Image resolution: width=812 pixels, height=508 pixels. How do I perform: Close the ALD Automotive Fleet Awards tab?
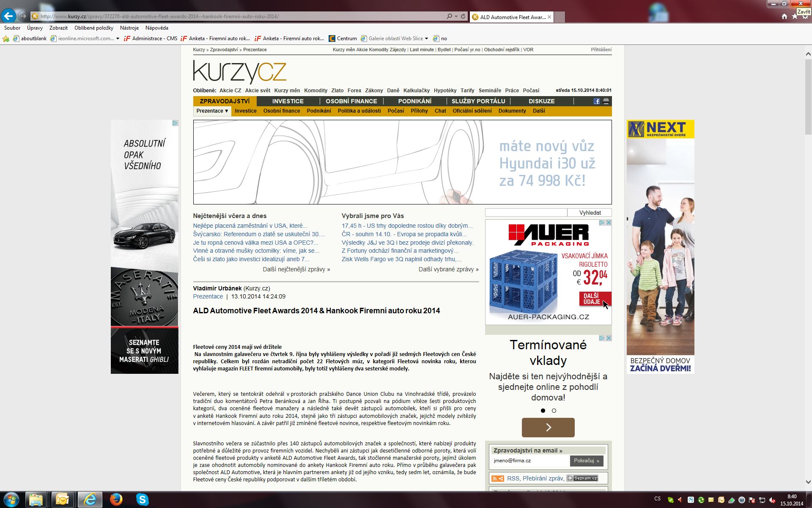(x=549, y=17)
